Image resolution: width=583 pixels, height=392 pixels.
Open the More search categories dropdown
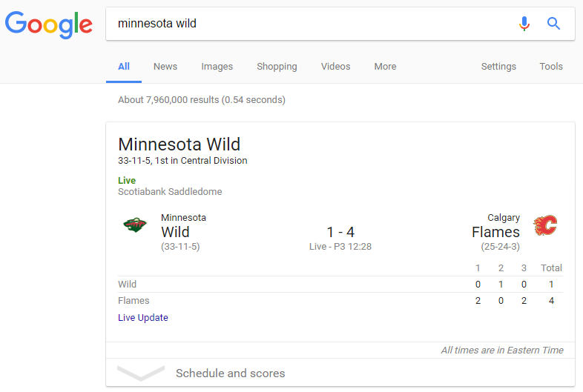[x=385, y=67]
